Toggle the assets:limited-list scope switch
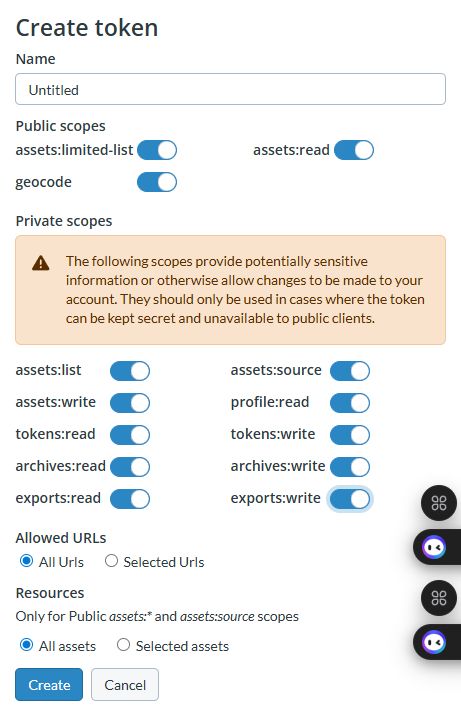This screenshot has width=461, height=728. tap(157, 150)
